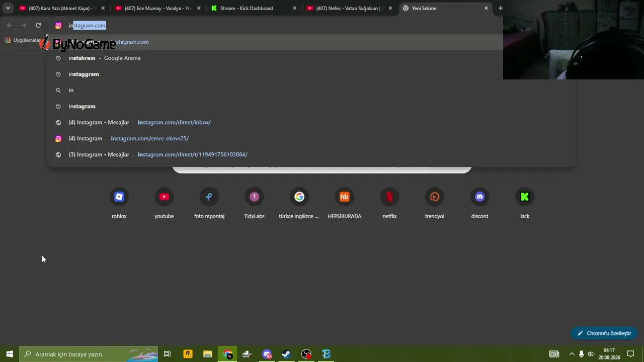Click the Chrome'u özelleştir button
Image resolution: width=644 pixels, height=362 pixels.
604,333
